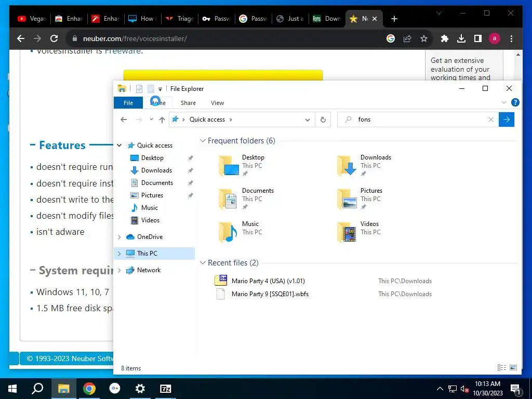This screenshot has width=532, height=399.
Task: Open the Chrome three-dot menu
Action: [511, 38]
